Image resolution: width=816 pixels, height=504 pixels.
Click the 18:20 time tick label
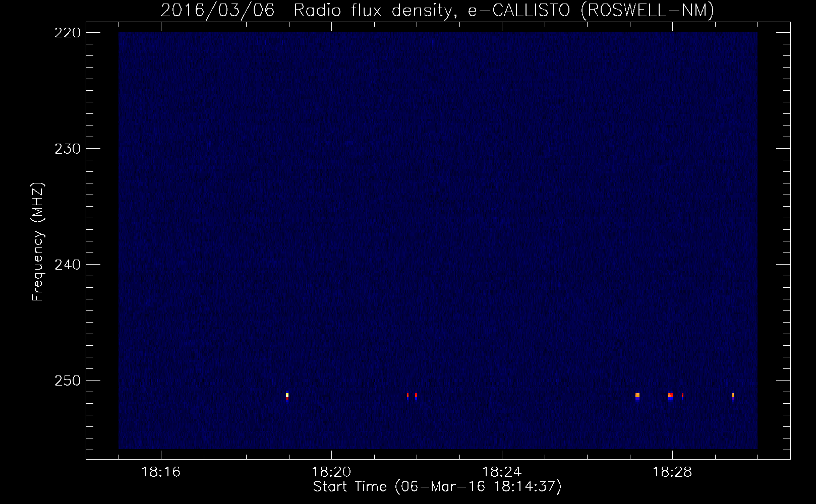click(x=331, y=472)
